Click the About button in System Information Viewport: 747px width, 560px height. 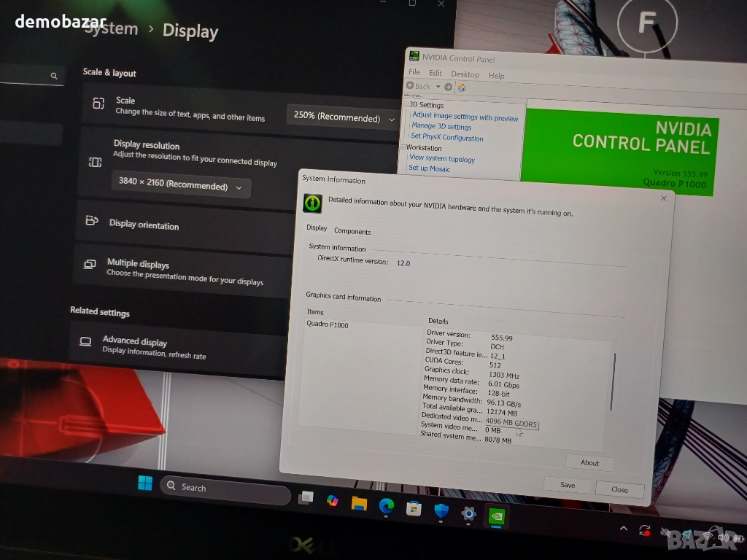point(589,462)
